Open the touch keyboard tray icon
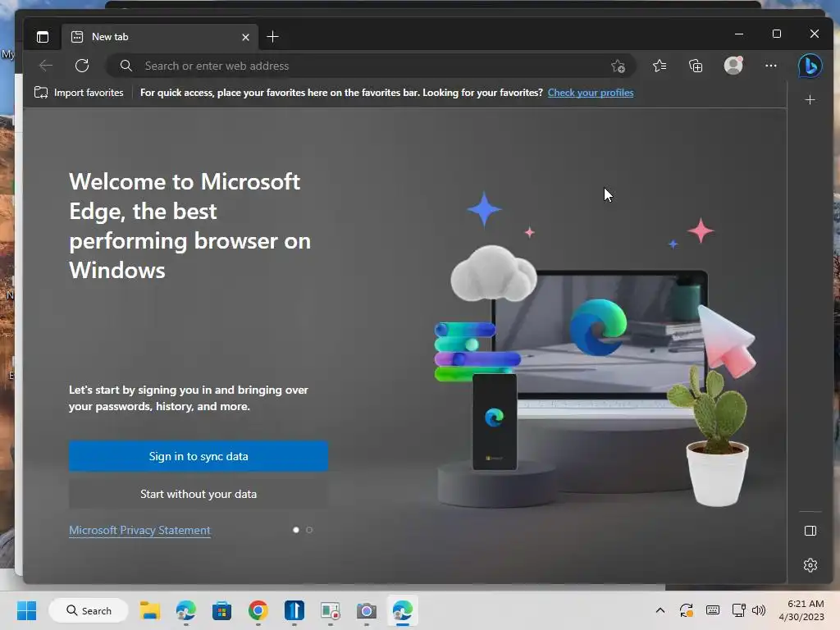This screenshot has height=630, width=840. (x=713, y=610)
